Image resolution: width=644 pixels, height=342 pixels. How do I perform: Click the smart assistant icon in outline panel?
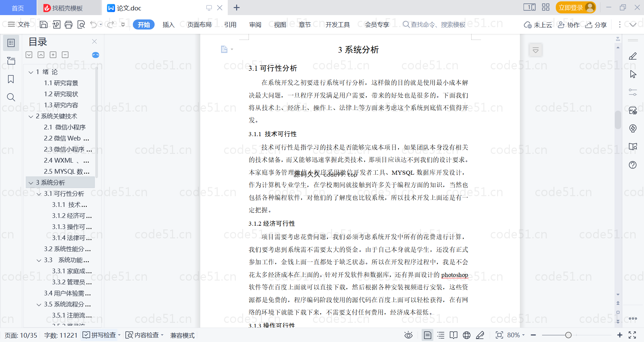tap(96, 55)
